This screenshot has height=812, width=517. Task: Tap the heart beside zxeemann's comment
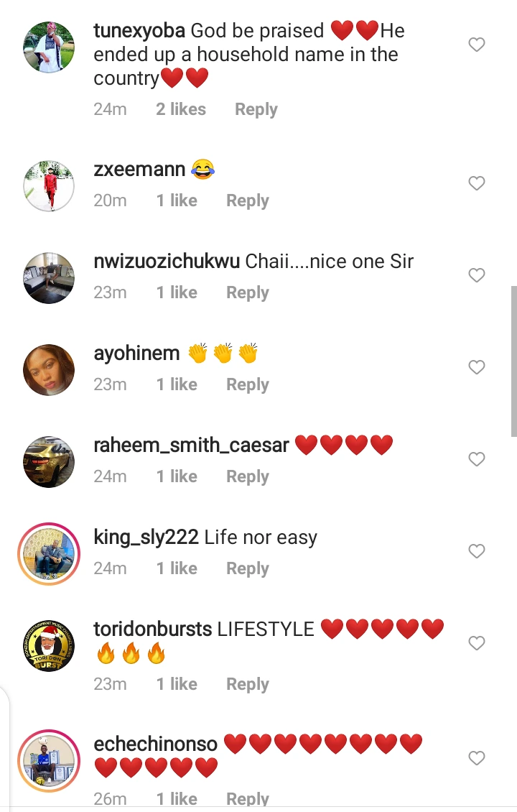point(477,183)
